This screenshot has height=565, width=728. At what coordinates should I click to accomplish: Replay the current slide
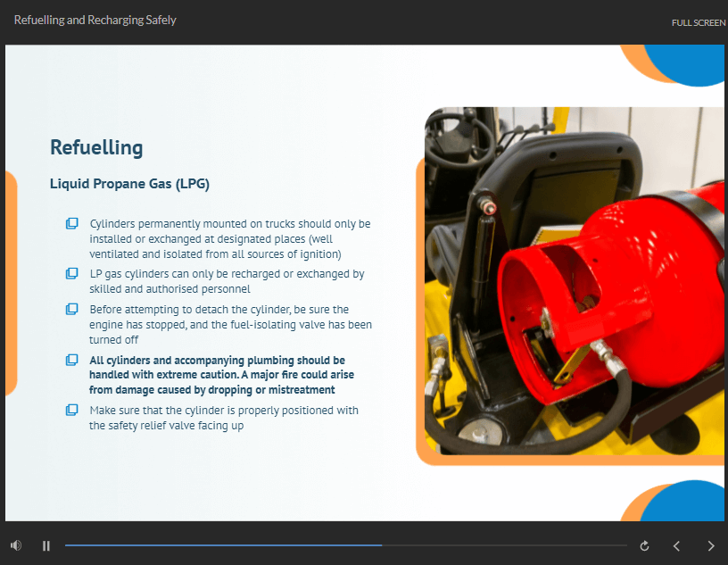[644, 545]
